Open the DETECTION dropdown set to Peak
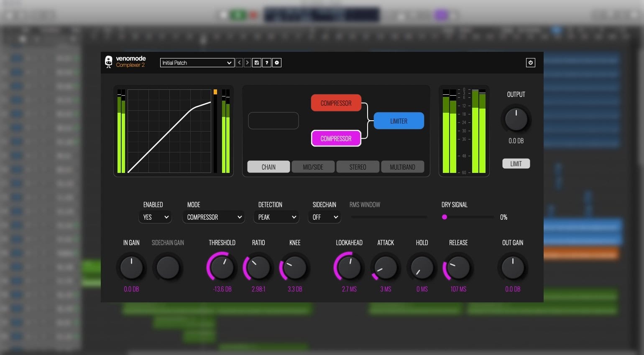Viewport: 644px width, 355px height. click(276, 217)
